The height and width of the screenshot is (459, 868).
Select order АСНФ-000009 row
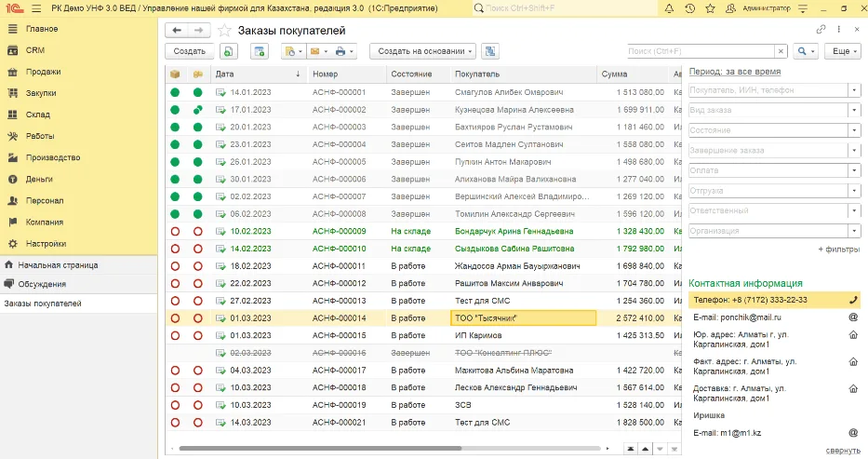(x=423, y=232)
